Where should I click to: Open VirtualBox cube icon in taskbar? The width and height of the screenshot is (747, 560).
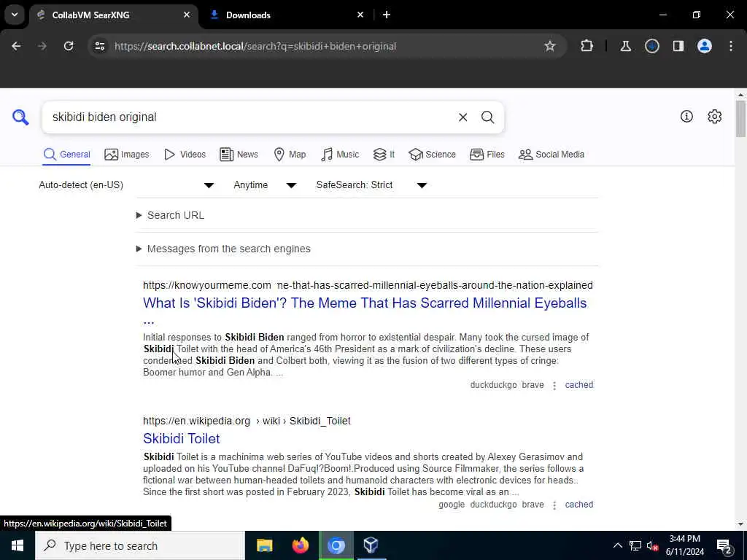pyautogui.click(x=371, y=545)
